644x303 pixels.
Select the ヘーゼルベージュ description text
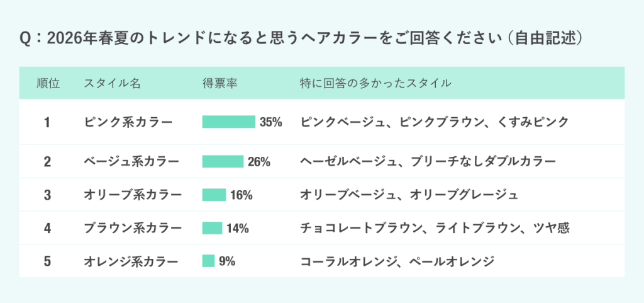(428, 162)
